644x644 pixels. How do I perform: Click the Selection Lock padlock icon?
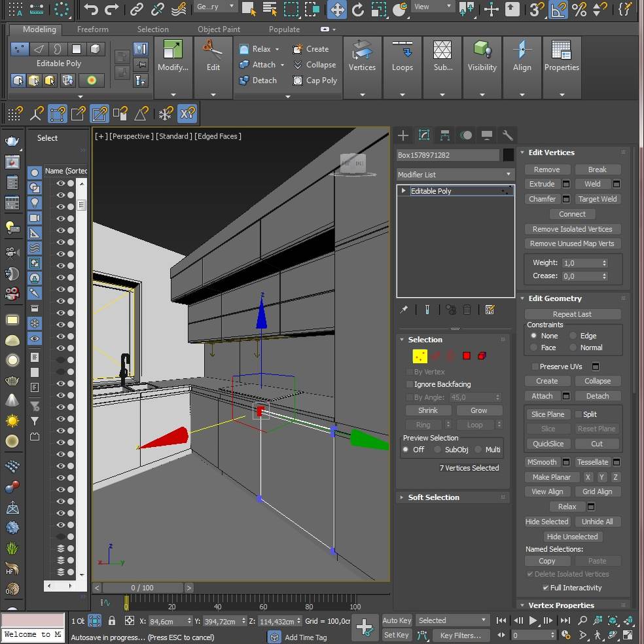coord(112,620)
